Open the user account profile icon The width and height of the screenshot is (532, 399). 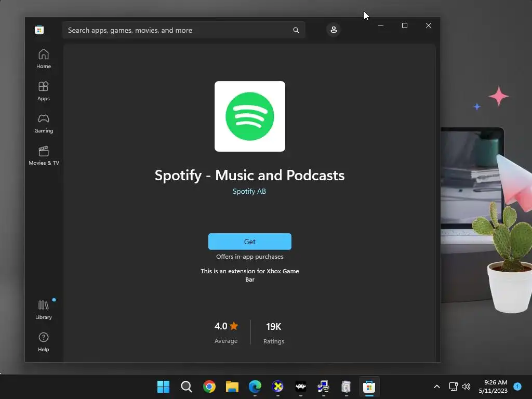[x=334, y=30]
